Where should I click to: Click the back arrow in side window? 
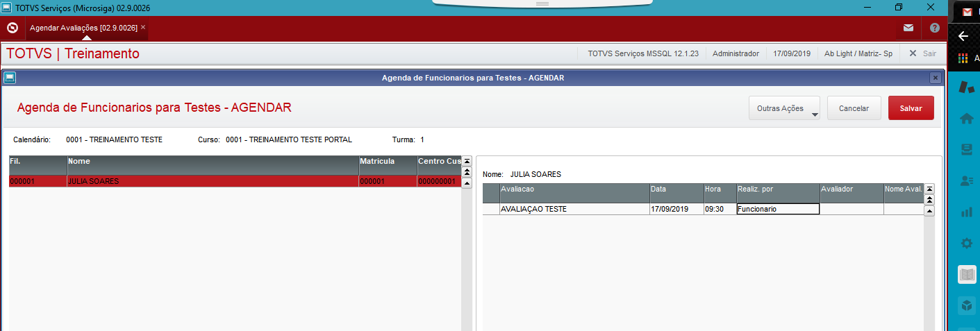point(963,36)
